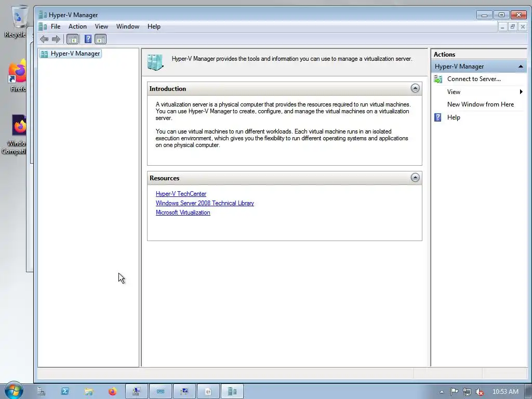This screenshot has width=532, height=399.
Task: Click the Hyper-V Manager icon in the title bar
Action: point(43,15)
